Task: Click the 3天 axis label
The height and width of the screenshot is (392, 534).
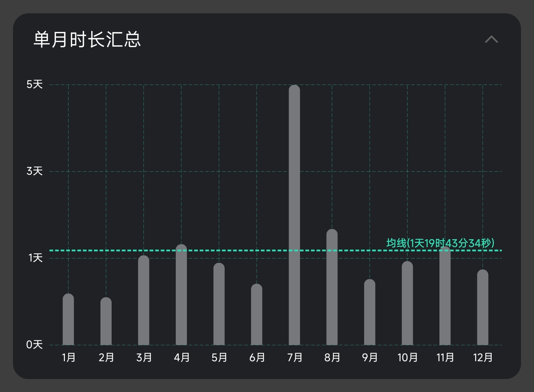Action: [34, 171]
